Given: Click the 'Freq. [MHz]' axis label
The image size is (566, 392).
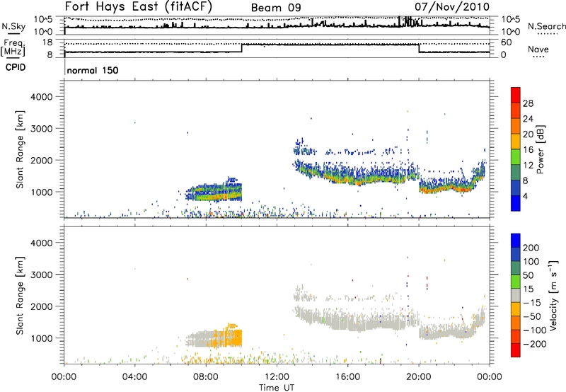Looking at the screenshot, I should click(14, 47).
